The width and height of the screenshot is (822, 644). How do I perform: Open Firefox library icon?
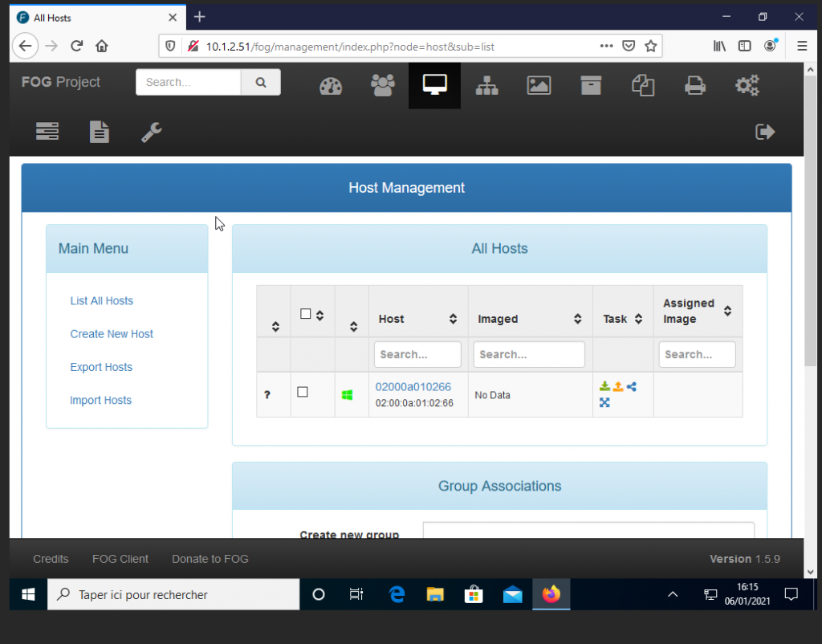coord(719,46)
